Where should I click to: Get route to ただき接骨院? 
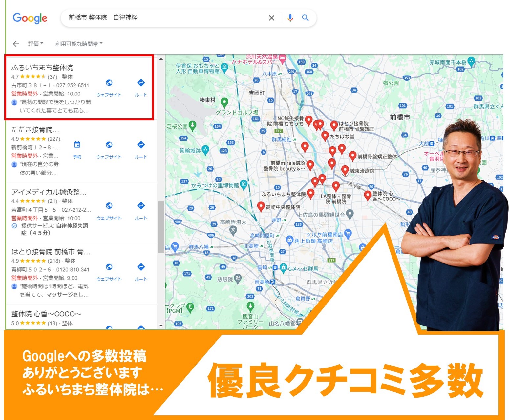click(x=141, y=150)
